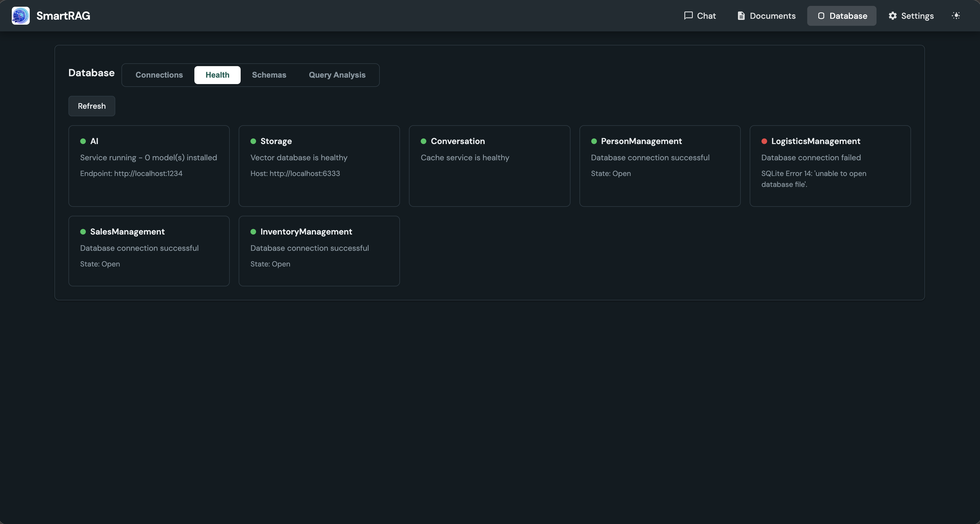Click 'Endpoint: http://localhost:1234' text
The image size is (980, 524).
pos(131,174)
